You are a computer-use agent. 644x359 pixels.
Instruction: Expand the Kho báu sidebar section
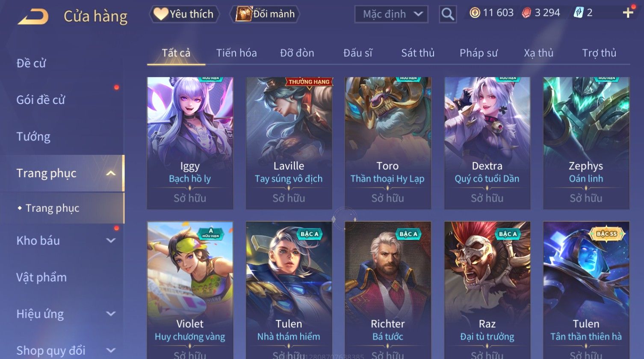point(111,240)
